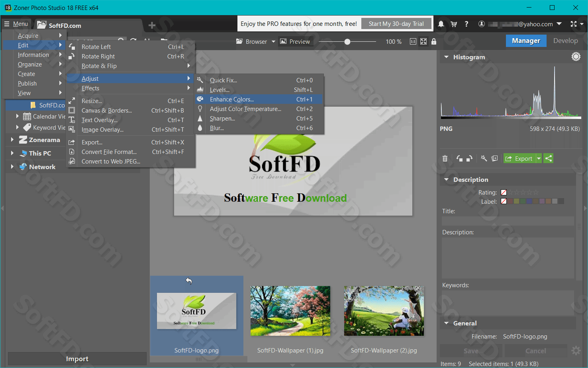This screenshot has height=368, width=588.
Task: Set zoom to 1:1 actual size
Action: pyautogui.click(x=413, y=41)
